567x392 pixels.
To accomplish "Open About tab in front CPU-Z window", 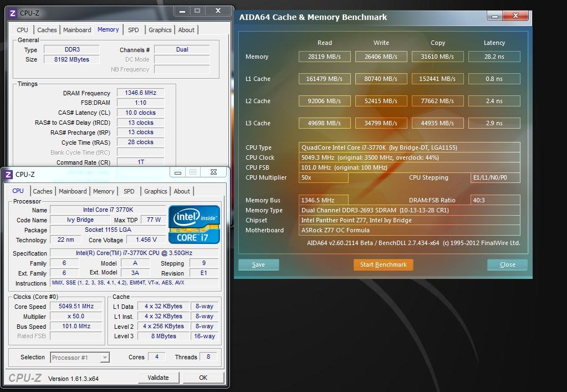I will click(x=182, y=191).
